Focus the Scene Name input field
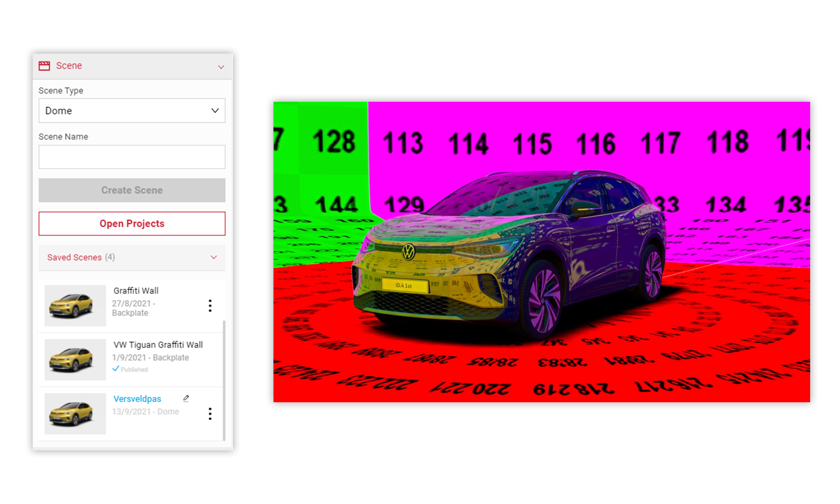 (x=132, y=157)
